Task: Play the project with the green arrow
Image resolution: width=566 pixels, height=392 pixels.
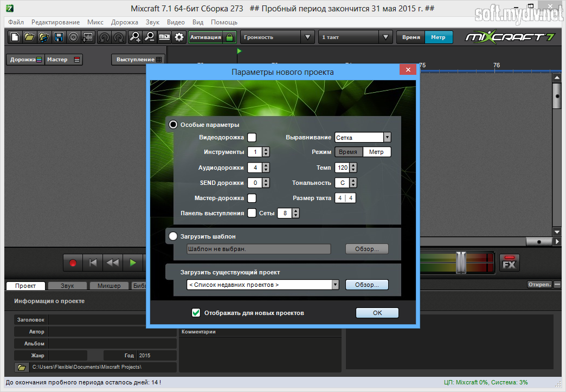Action: pos(133,263)
